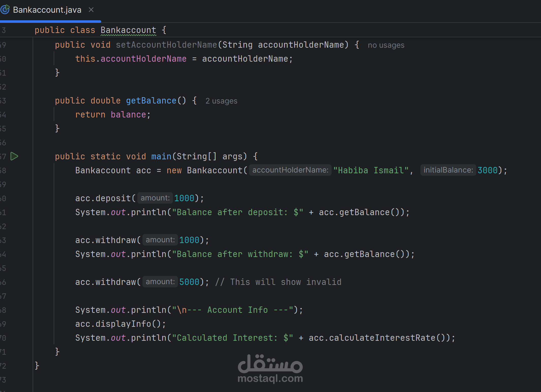Viewport: 541px width, 392px height.
Task: Click the "Habiba Ismail" string literal
Action: [x=371, y=170]
